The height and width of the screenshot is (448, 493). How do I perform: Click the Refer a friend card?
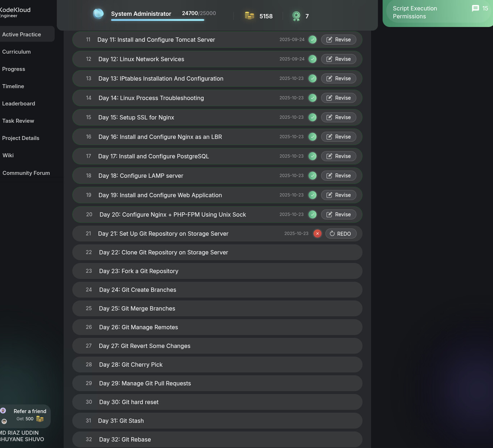pyautogui.click(x=26, y=415)
